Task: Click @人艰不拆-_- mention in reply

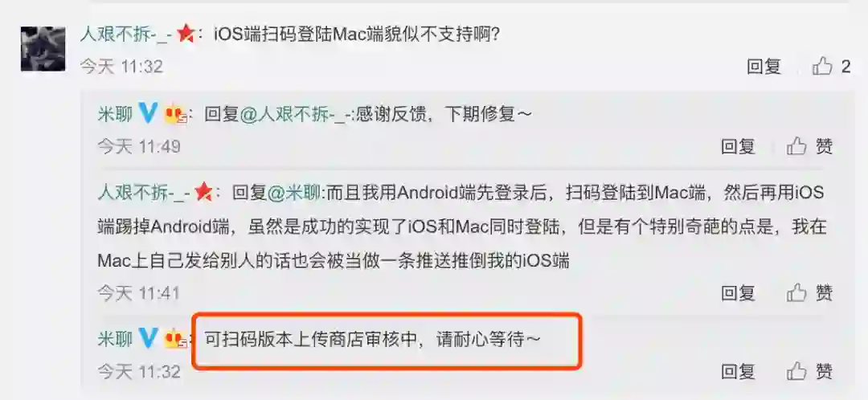Action: (x=294, y=114)
